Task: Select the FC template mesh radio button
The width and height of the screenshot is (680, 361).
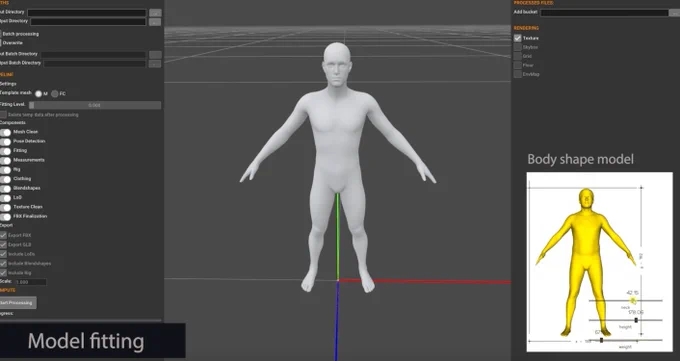Action: point(55,94)
